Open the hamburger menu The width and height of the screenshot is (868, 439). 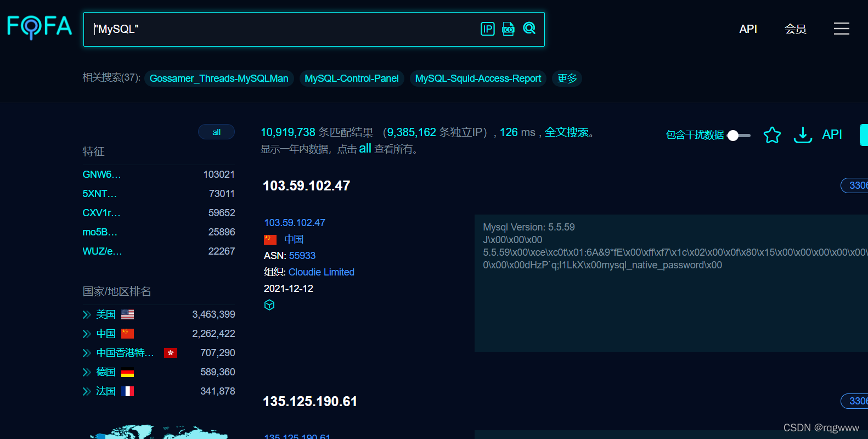841,29
